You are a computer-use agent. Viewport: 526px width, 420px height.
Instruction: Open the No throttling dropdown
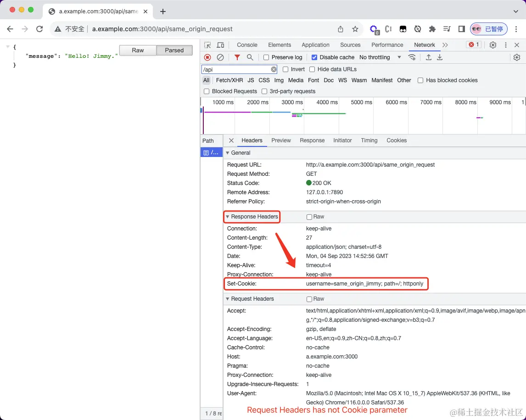point(380,57)
